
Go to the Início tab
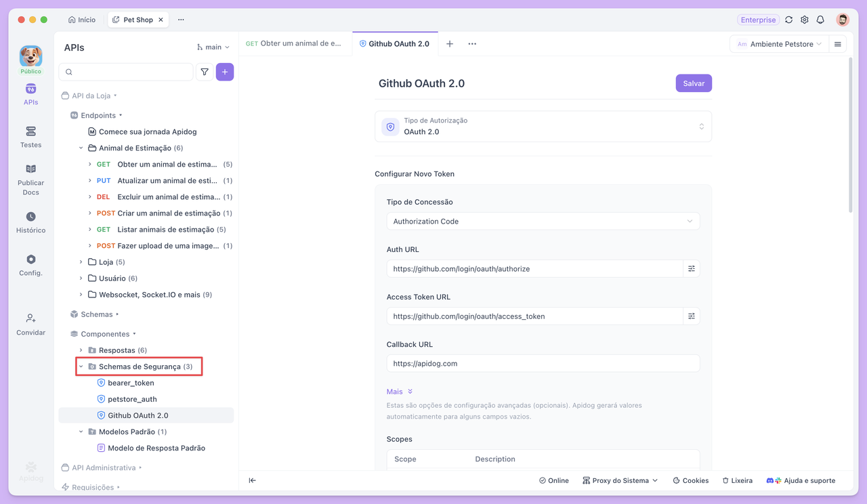[x=83, y=20]
